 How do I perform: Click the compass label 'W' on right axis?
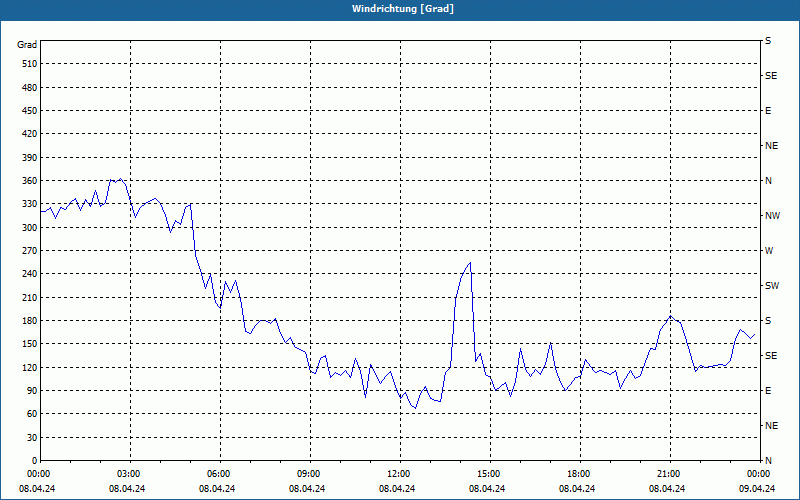click(769, 251)
